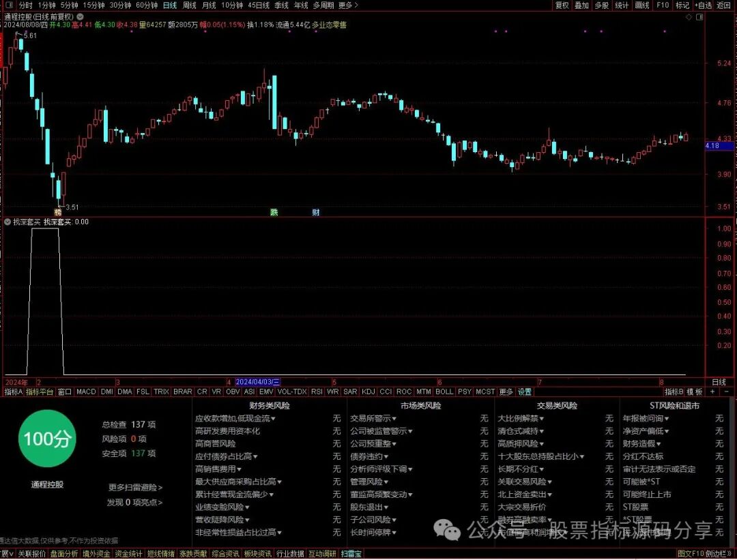This screenshot has width=737, height=560.
Task: Toggle 侧边栏 sidebar at bottom right
Action: [718, 554]
